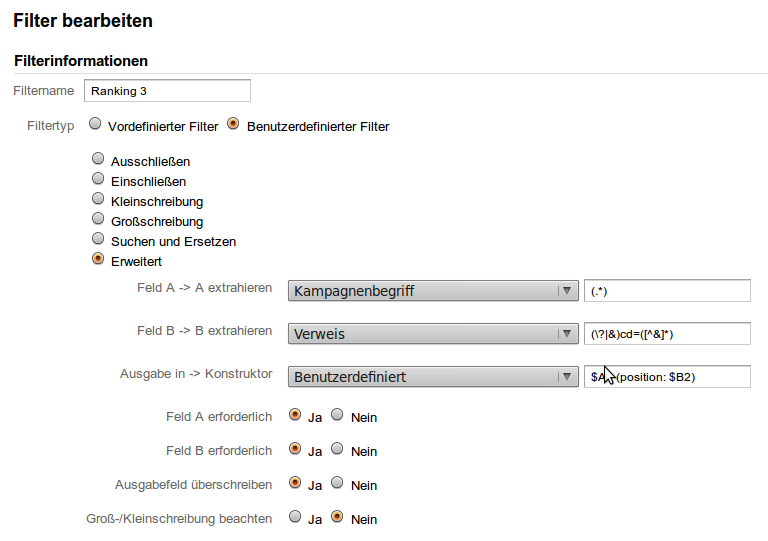Select the Kleinschreibung radio option
The image size is (768, 541).
click(98, 199)
